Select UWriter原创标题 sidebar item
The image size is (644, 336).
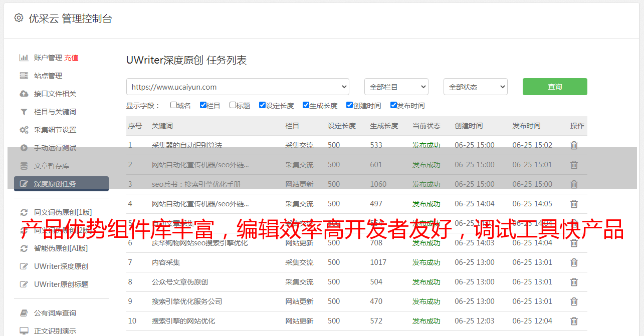tap(61, 284)
